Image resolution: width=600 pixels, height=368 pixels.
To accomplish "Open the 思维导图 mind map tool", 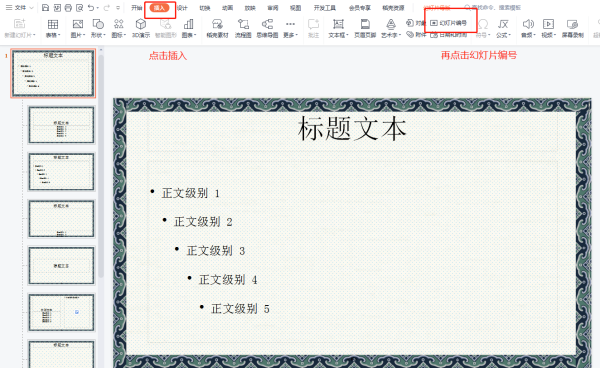I will click(267, 28).
